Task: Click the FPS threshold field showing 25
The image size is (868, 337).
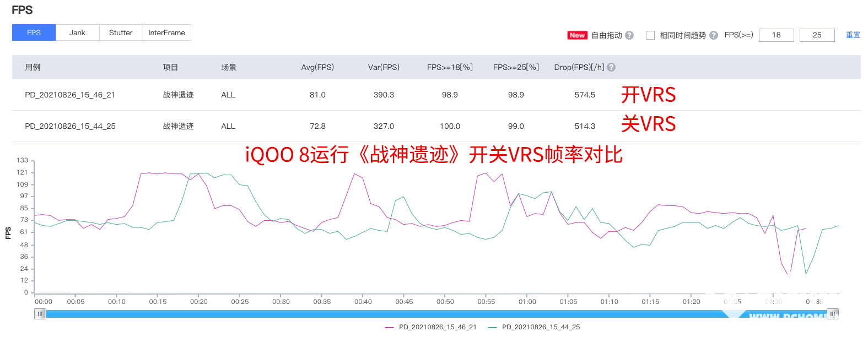Action: [x=817, y=35]
